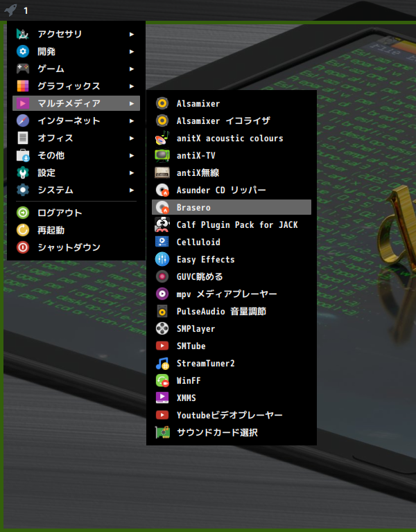This screenshot has width=416, height=532.
Task: Click the グラフィックス colorful icon
Action: coord(23,86)
